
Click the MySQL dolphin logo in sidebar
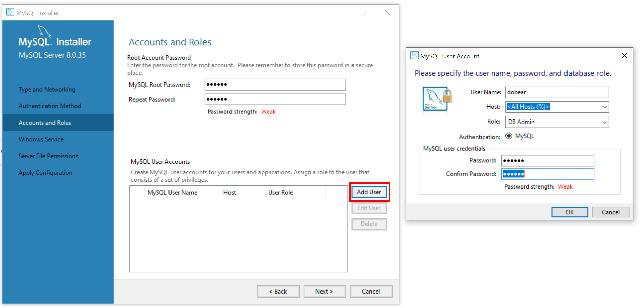coord(44,31)
